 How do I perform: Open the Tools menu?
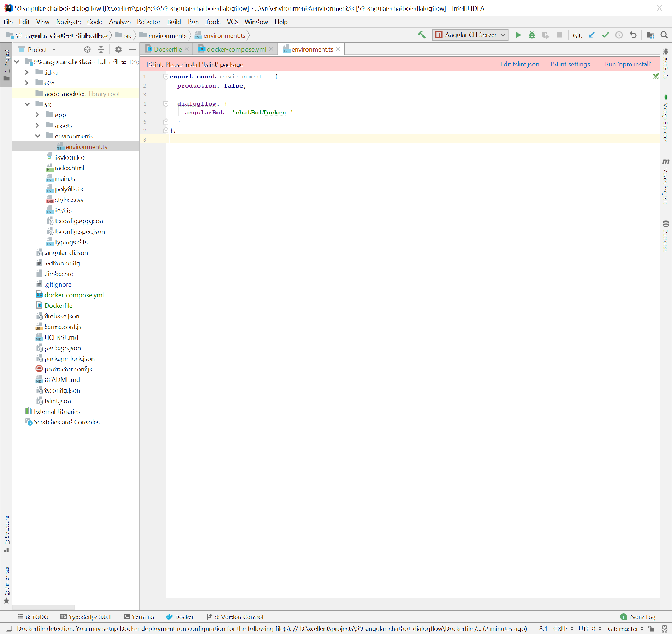[213, 22]
